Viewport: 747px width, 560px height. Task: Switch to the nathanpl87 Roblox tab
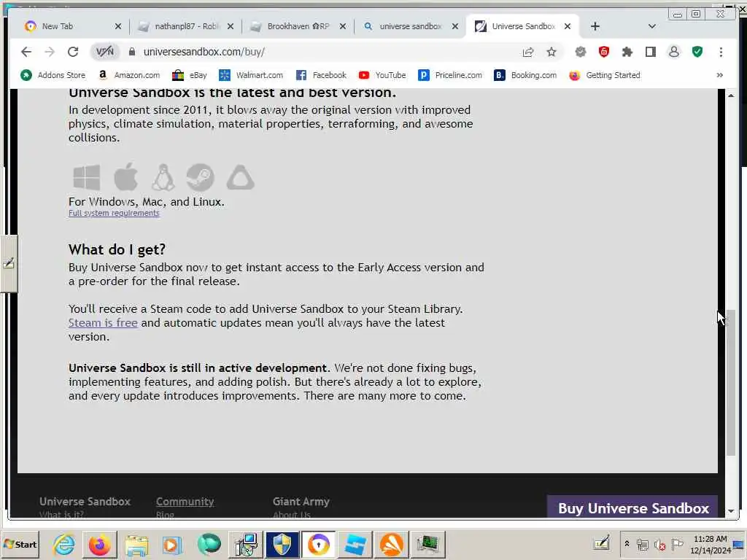click(186, 26)
